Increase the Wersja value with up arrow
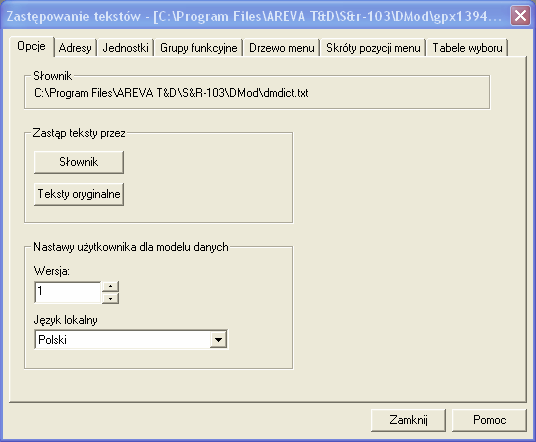This screenshot has width=536, height=442. click(x=110, y=286)
